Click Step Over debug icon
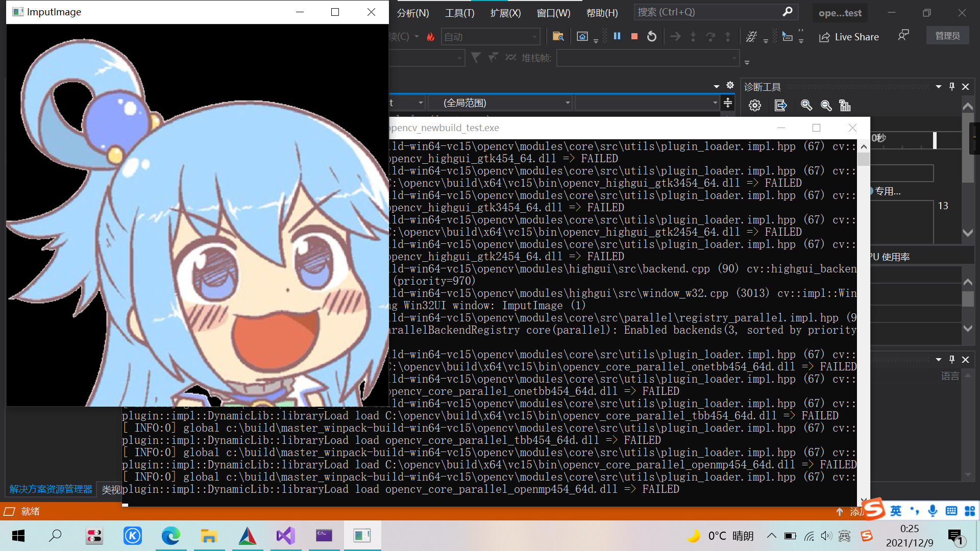This screenshot has width=980, height=551. pos(710,36)
